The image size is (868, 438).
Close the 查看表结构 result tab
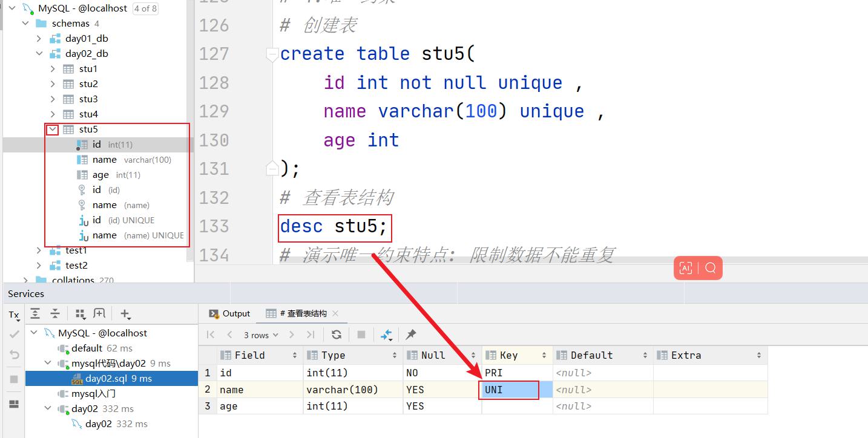[x=336, y=313]
